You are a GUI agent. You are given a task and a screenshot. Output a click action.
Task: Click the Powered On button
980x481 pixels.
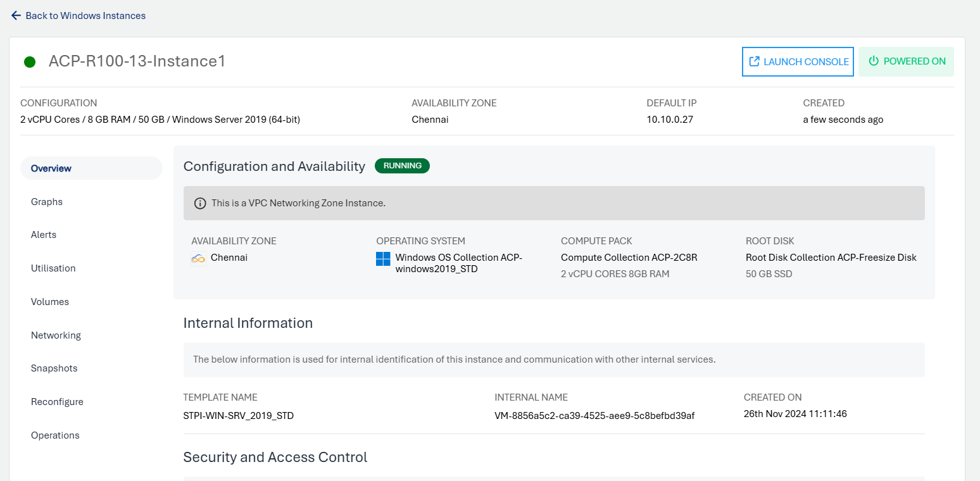[906, 61]
